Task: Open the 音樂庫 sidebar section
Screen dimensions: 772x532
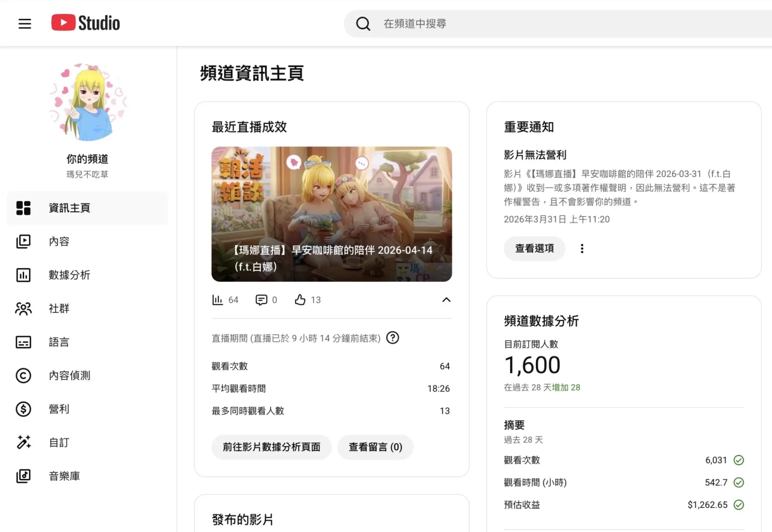Action: [88, 476]
